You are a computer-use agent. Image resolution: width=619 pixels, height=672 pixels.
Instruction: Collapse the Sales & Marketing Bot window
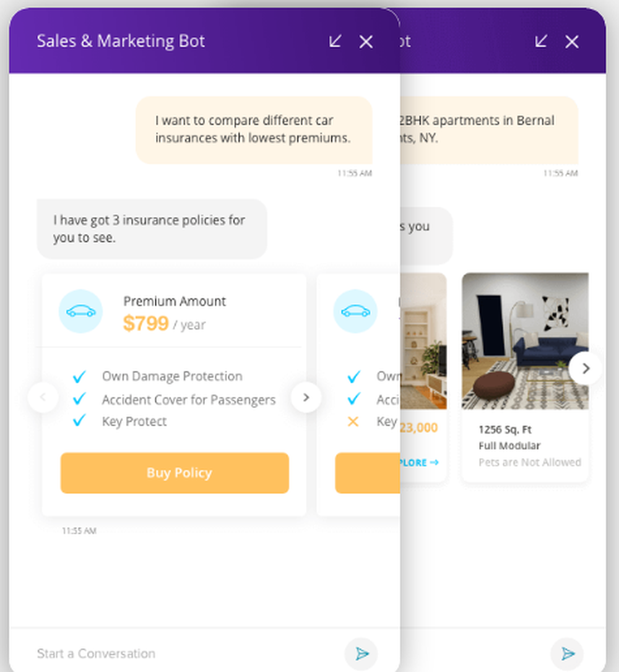[x=335, y=41]
